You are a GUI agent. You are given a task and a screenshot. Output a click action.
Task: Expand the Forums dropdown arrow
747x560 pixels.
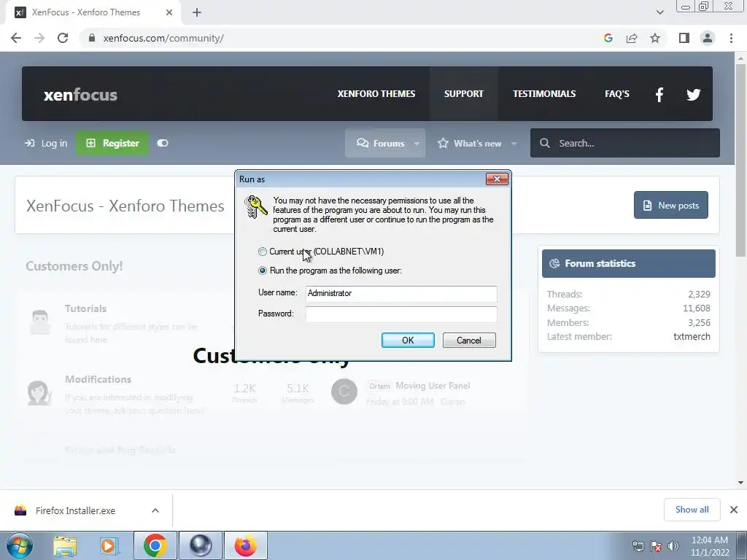[417, 144]
